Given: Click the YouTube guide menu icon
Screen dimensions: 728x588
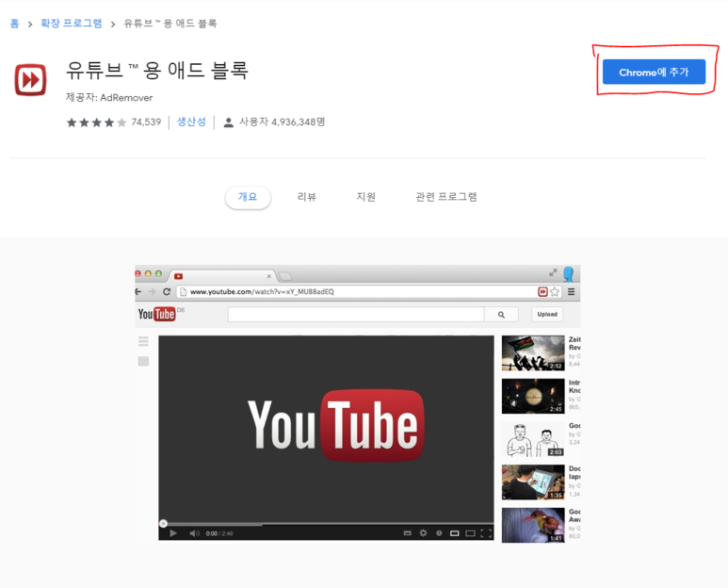Looking at the screenshot, I should [x=143, y=342].
